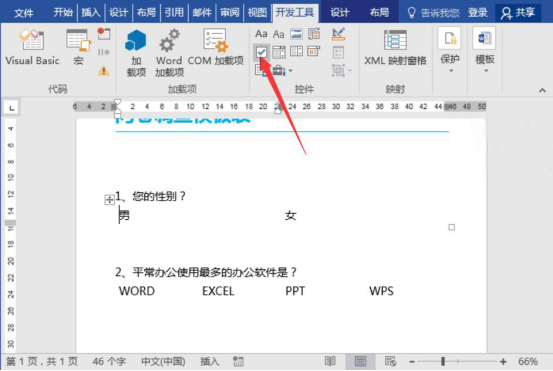Open the Visual Basic editor
Screen dimensions: 553x371
coord(32,47)
